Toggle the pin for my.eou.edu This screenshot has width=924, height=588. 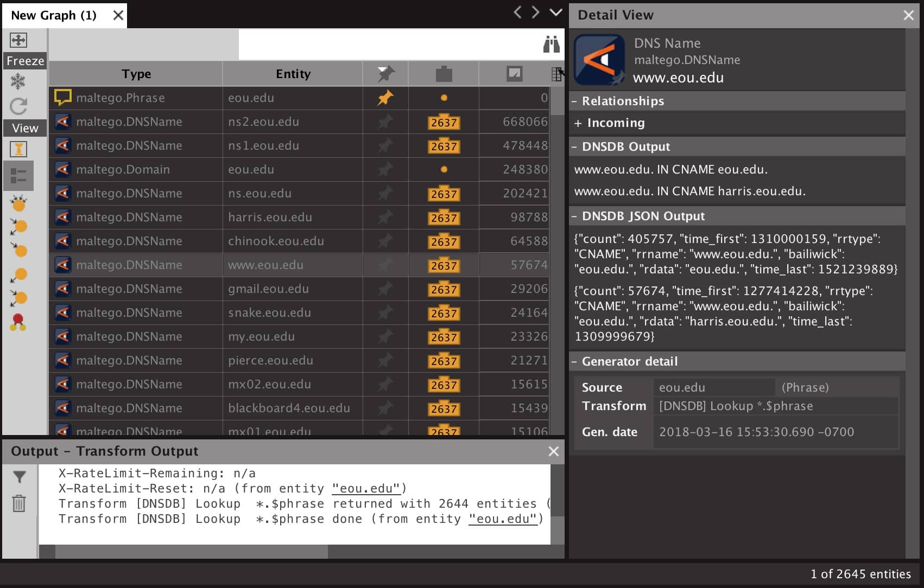[x=385, y=336]
